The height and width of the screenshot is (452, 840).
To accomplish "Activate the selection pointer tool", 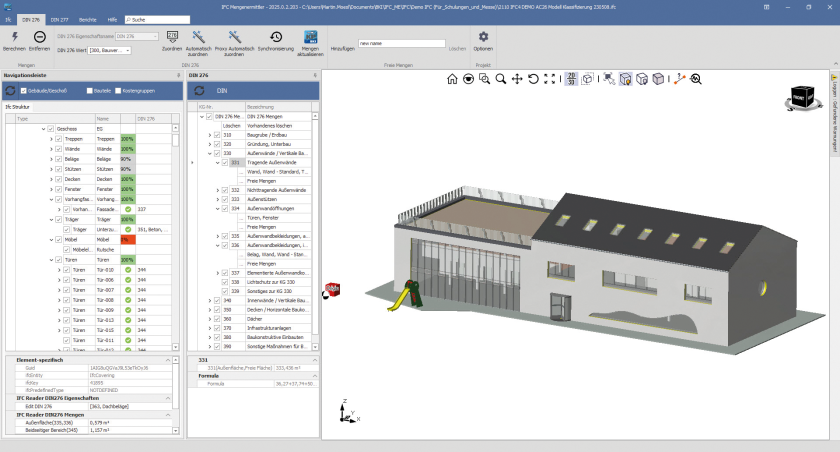I will click(609, 79).
